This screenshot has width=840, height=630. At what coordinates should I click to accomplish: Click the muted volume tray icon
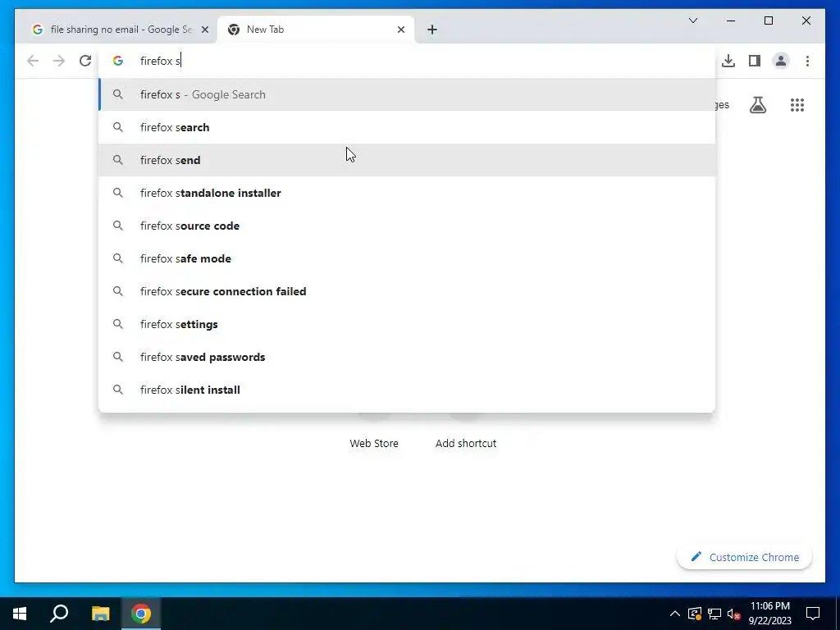[x=734, y=614]
